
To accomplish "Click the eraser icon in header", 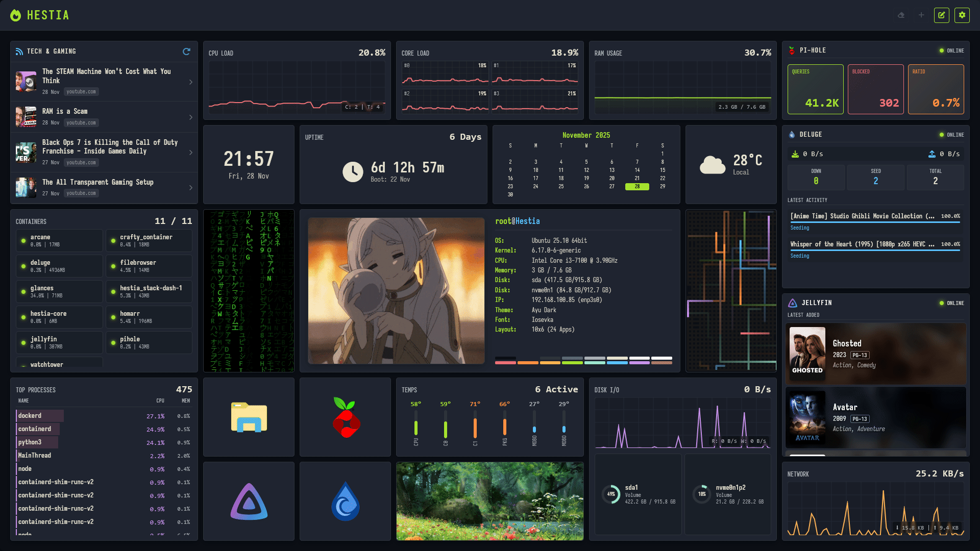I will coord(901,15).
